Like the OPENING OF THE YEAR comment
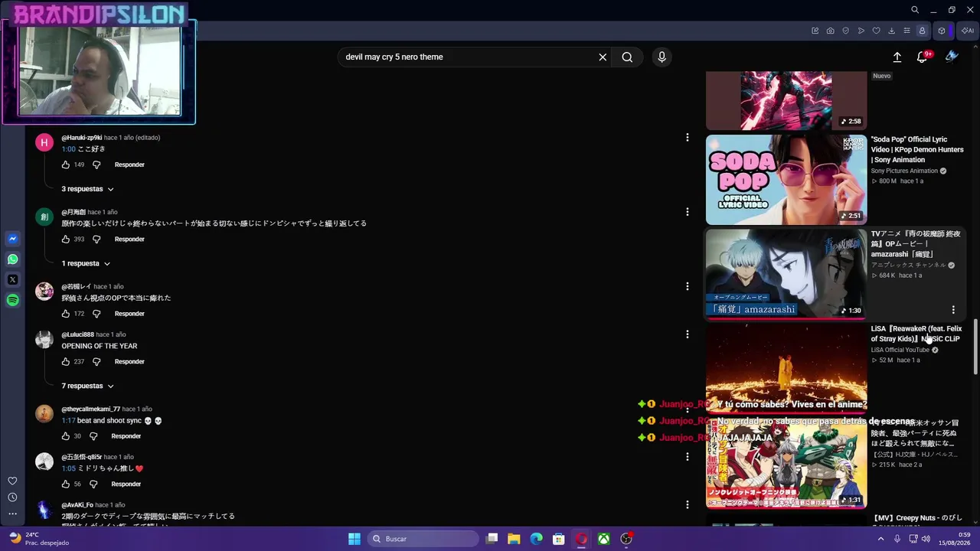This screenshot has height=551, width=980. (66, 361)
